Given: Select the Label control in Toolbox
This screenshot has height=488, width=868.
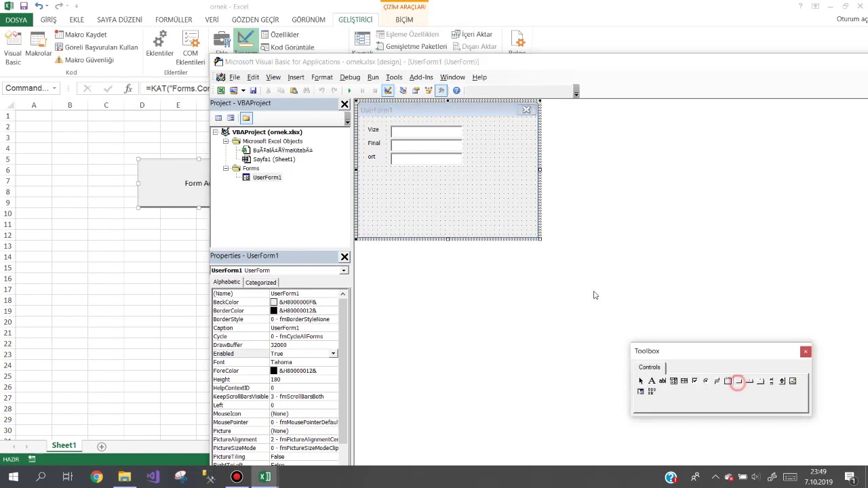Looking at the screenshot, I should click(x=652, y=381).
